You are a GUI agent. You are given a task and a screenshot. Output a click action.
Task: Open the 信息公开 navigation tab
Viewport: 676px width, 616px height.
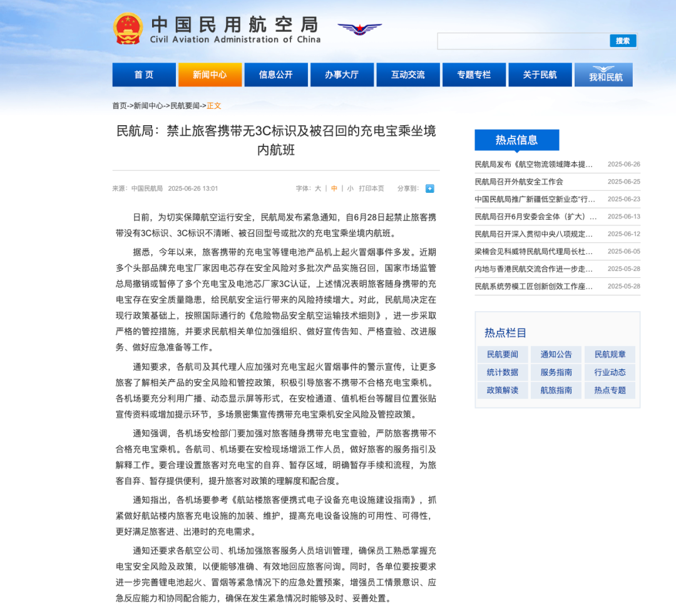coord(276,74)
